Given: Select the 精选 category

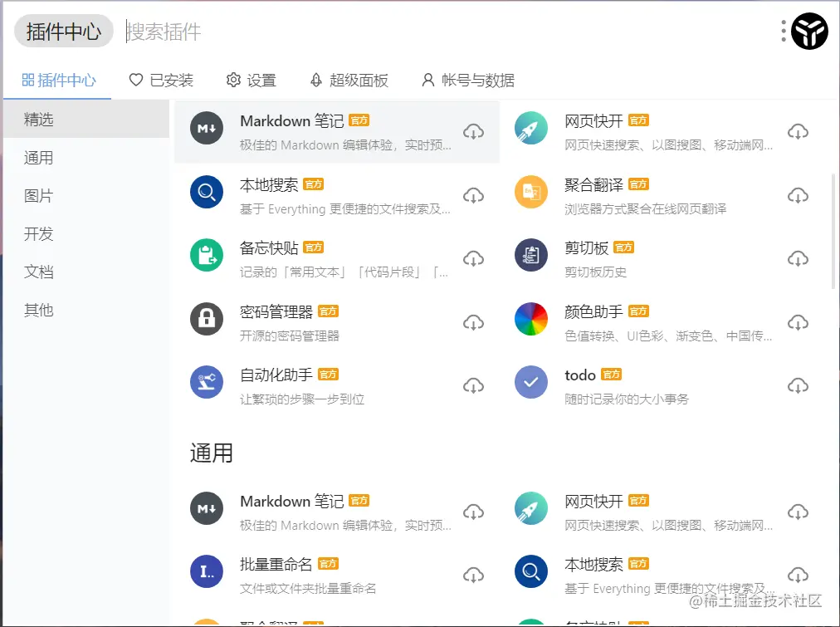Looking at the screenshot, I should pos(86,119).
